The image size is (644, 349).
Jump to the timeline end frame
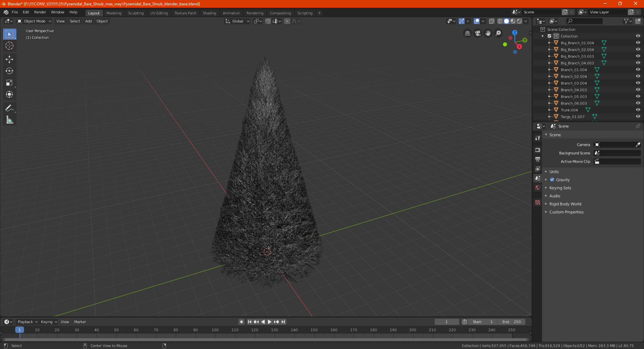pos(283,322)
